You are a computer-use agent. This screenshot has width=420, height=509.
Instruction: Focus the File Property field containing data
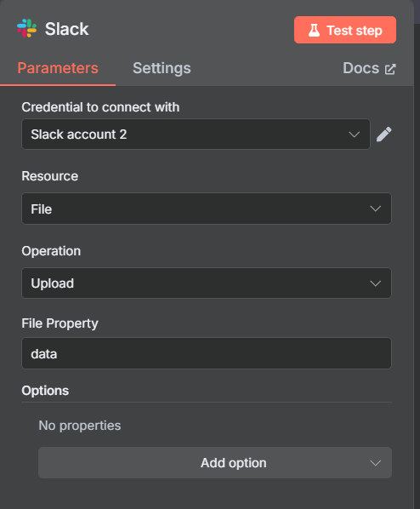tap(207, 353)
